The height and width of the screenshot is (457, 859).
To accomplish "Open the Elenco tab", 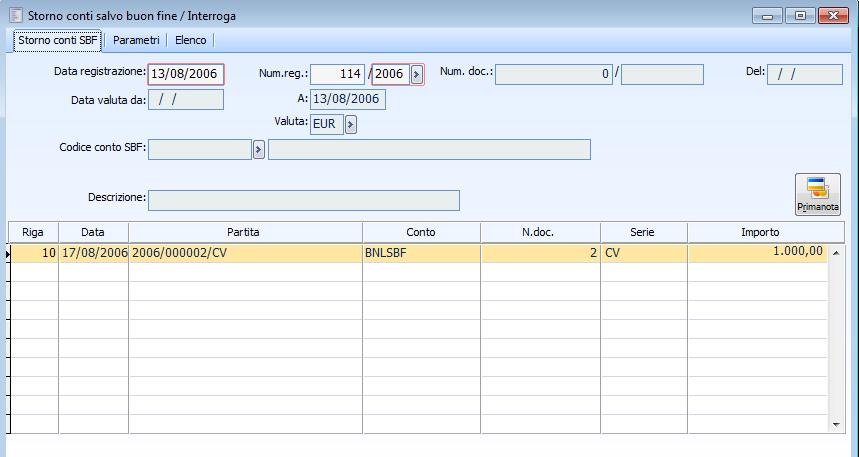I will 191,41.
